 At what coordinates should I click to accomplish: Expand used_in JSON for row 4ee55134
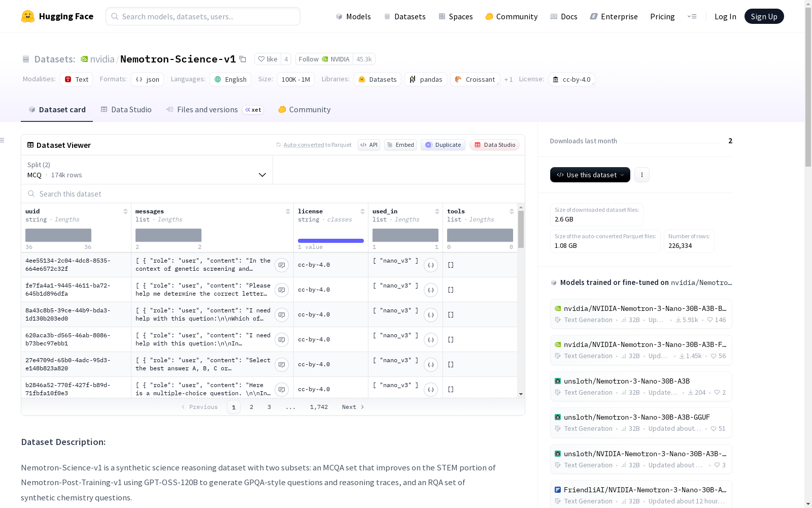431,265
